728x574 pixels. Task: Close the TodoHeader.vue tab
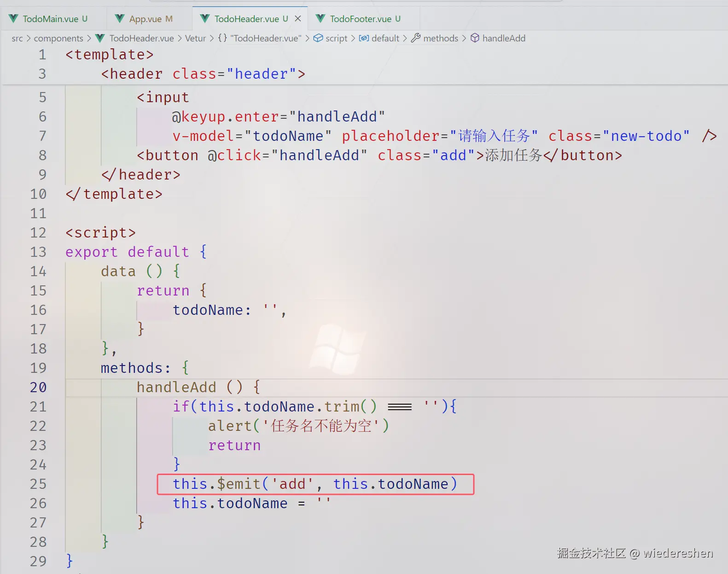point(298,18)
